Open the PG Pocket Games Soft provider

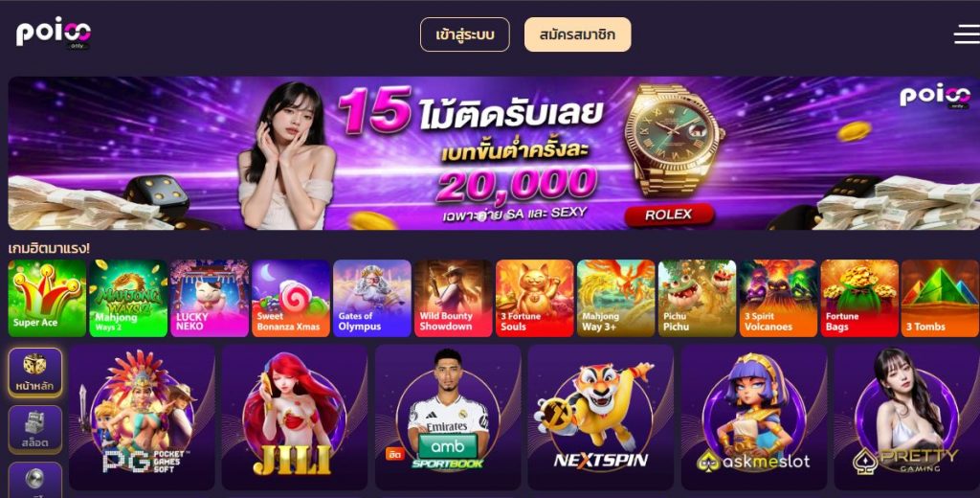(x=142, y=417)
